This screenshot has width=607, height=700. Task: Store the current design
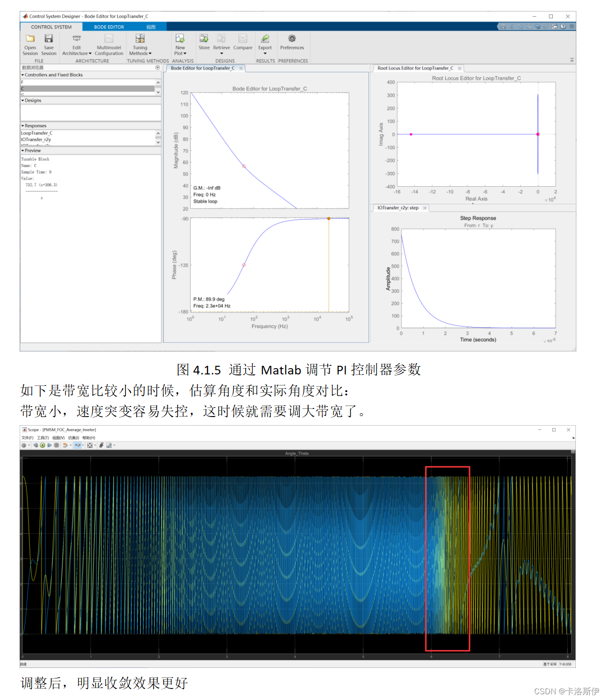coord(204,38)
